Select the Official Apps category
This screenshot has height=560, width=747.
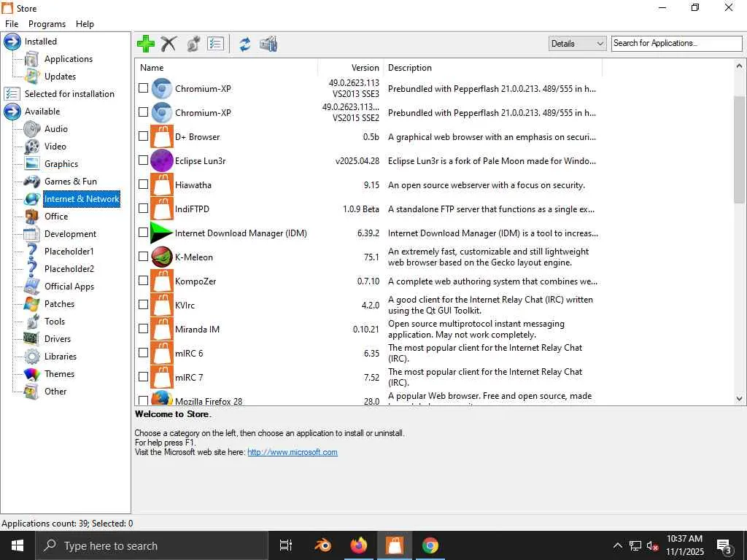(69, 287)
